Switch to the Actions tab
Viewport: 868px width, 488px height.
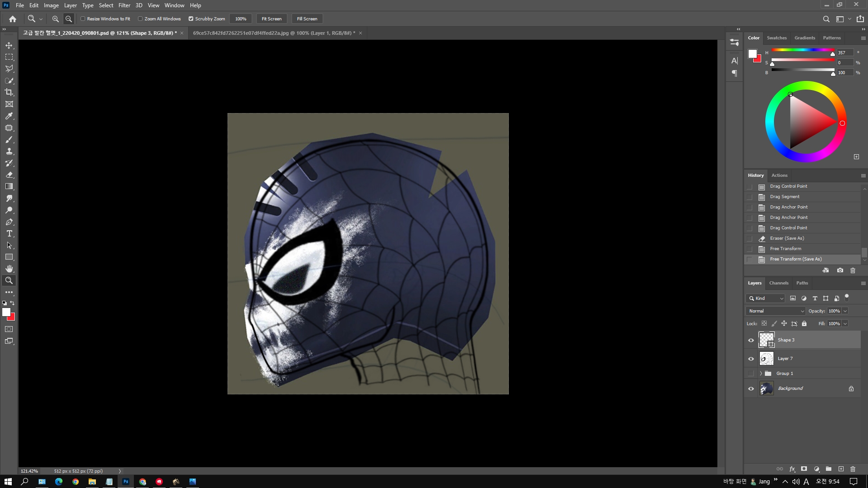coord(779,175)
